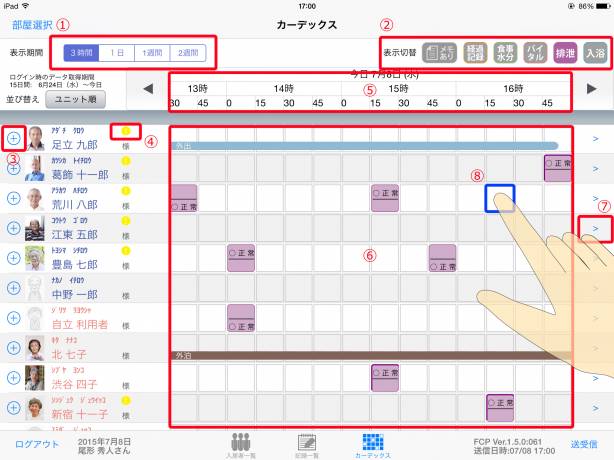Expand details chevron for 江東 五郎 row
The width and height of the screenshot is (614, 460).
coord(595,229)
